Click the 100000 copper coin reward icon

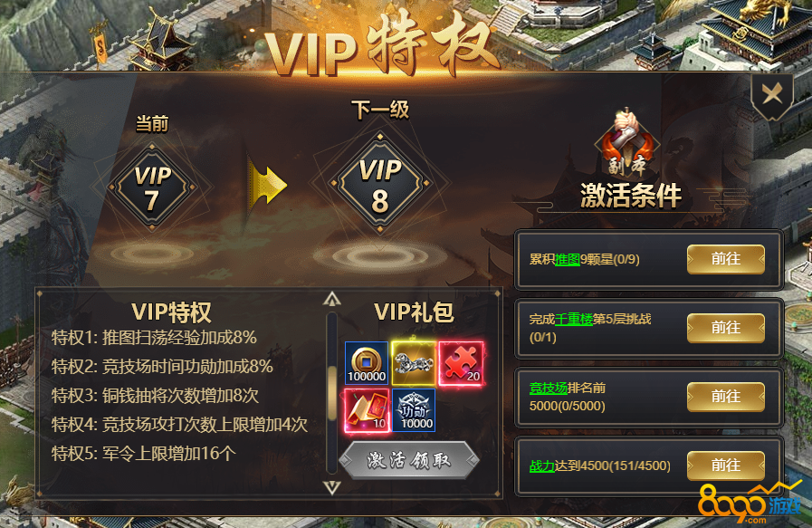coord(367,362)
